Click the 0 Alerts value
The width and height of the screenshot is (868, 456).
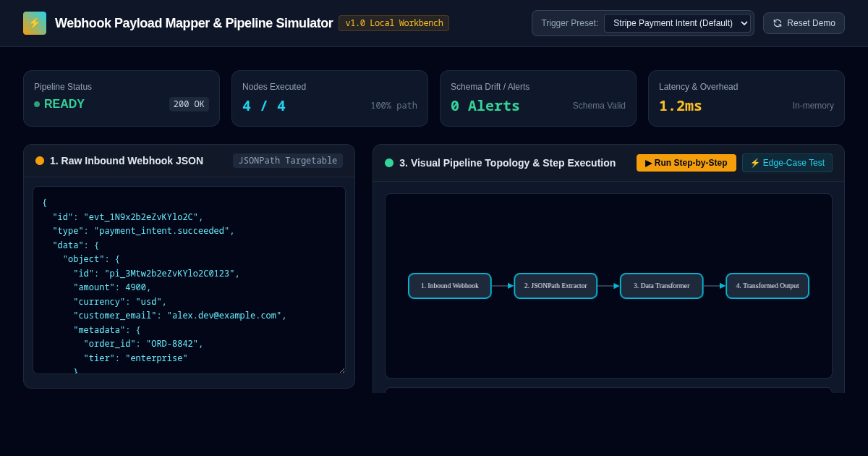point(485,106)
